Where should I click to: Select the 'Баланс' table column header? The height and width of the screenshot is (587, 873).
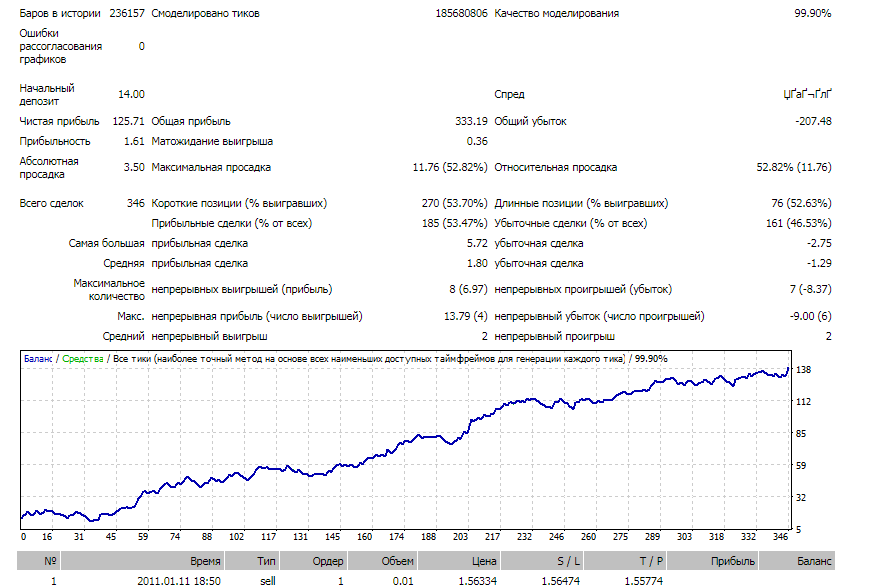coord(796,561)
